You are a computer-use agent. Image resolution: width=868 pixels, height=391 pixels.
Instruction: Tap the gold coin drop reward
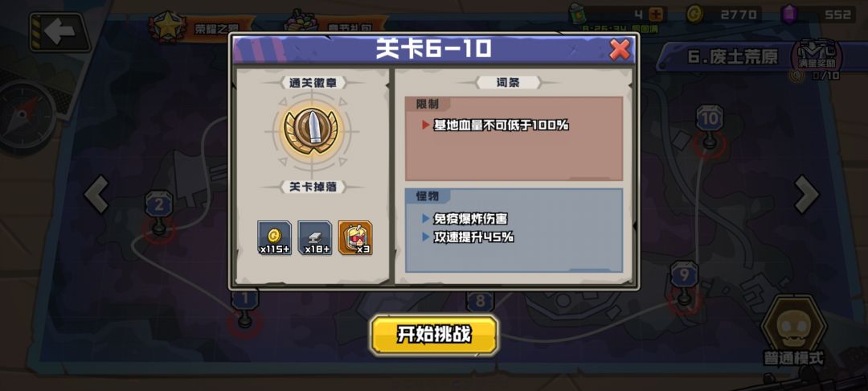coord(275,237)
